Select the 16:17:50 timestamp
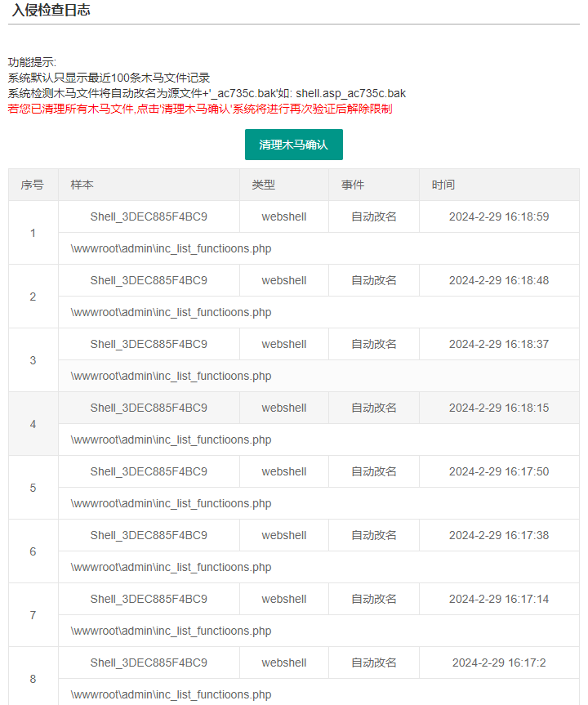 [498, 471]
